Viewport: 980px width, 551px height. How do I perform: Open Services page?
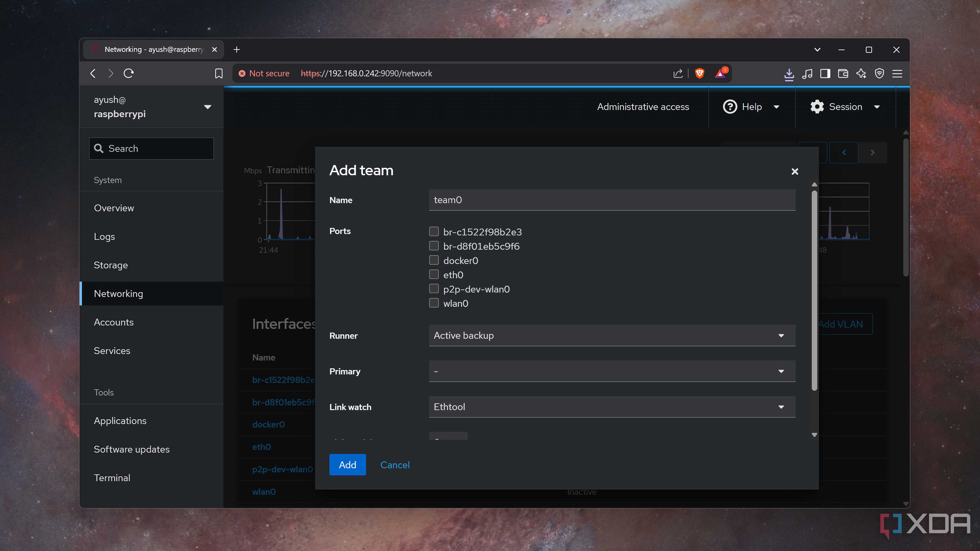[x=151, y=350]
